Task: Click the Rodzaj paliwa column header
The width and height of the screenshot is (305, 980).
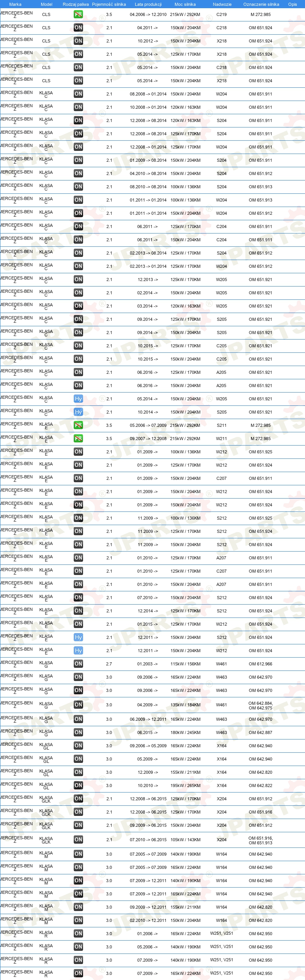Action: [76, 4]
